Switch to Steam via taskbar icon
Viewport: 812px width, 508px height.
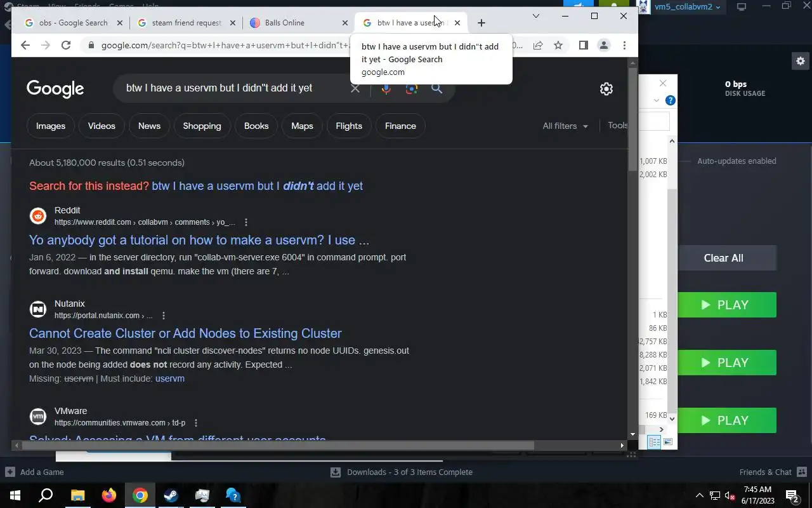coord(171,495)
